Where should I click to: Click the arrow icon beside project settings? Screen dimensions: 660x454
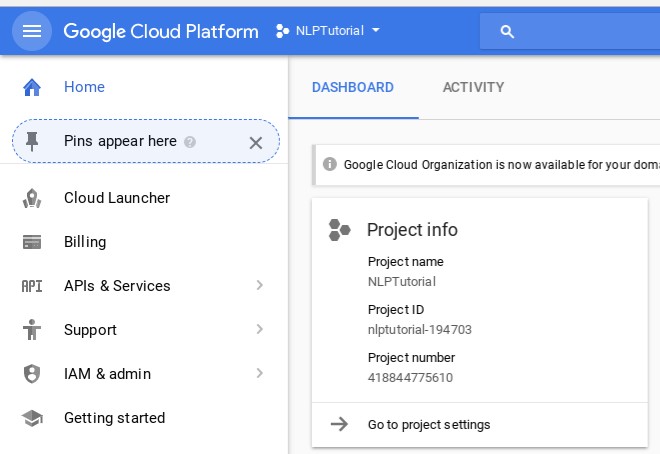(x=339, y=424)
